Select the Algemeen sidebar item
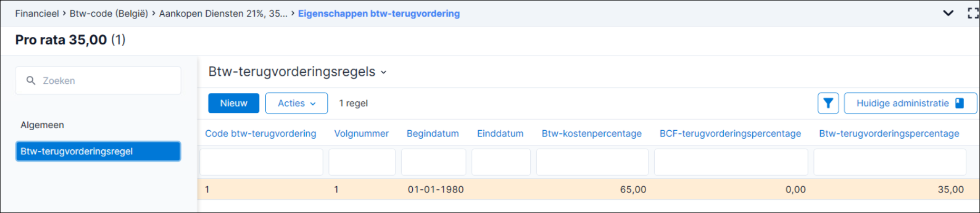Viewport: 980px width, 213px height. click(x=42, y=125)
